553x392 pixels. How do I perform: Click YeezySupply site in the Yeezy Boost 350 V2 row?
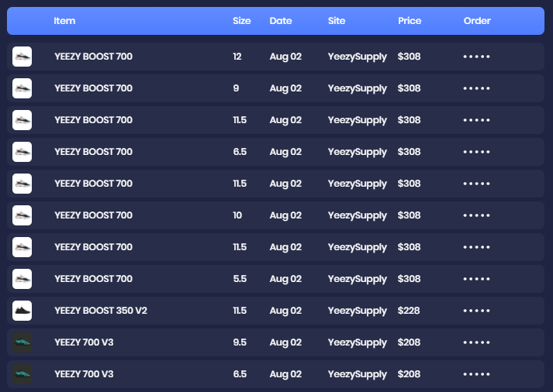(x=358, y=311)
